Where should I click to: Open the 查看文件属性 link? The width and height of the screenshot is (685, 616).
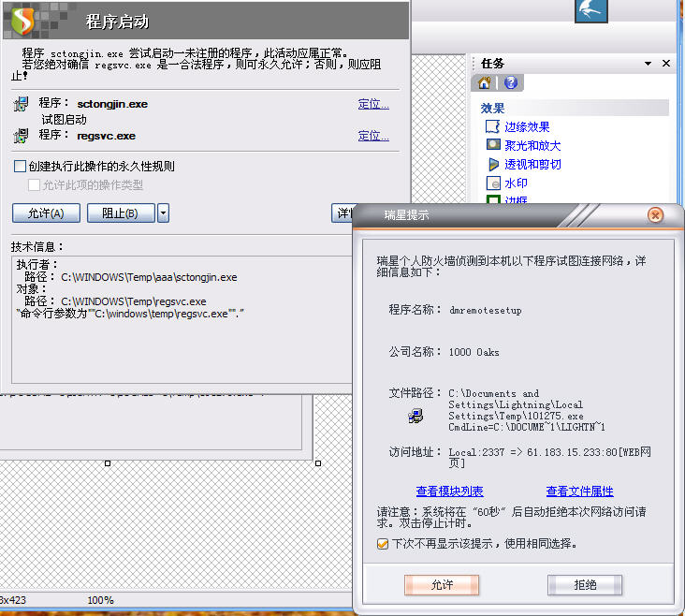pyautogui.click(x=579, y=491)
